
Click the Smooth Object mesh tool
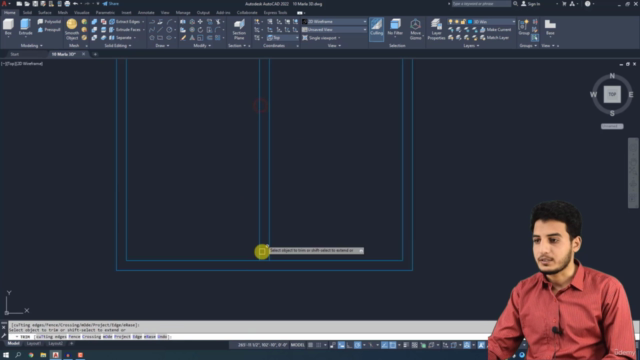72,29
